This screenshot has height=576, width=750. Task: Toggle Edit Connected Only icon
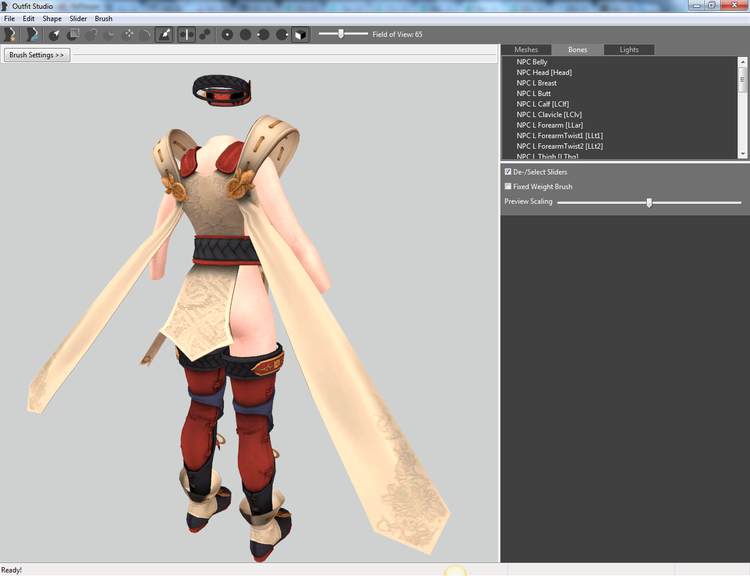point(205,34)
